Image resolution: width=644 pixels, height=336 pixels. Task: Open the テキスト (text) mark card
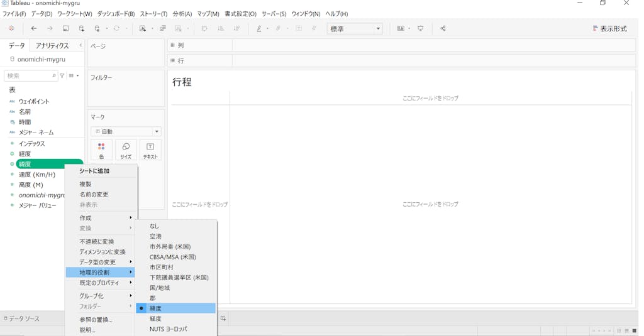pyautogui.click(x=150, y=150)
